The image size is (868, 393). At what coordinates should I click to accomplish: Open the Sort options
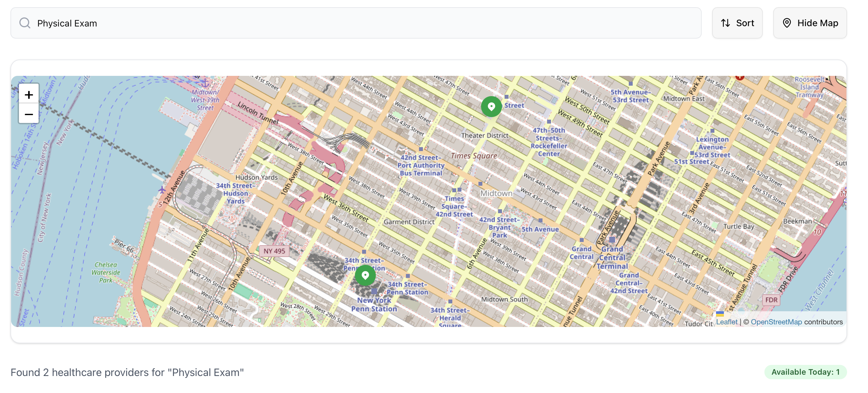click(737, 23)
